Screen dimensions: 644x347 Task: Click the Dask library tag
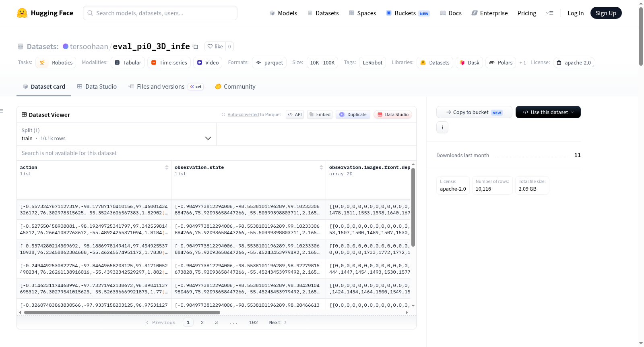point(469,62)
